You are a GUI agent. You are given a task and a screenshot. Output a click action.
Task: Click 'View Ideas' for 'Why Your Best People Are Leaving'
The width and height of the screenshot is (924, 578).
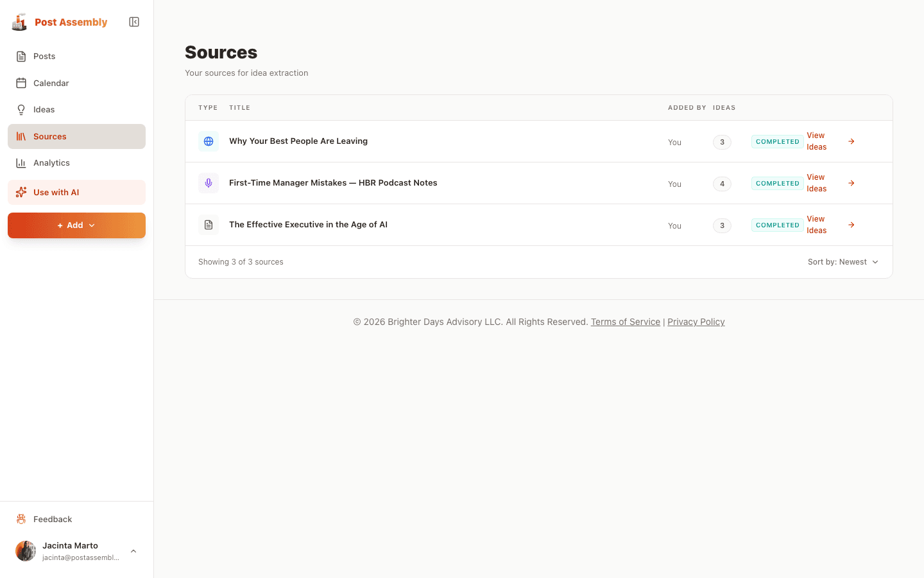point(816,141)
